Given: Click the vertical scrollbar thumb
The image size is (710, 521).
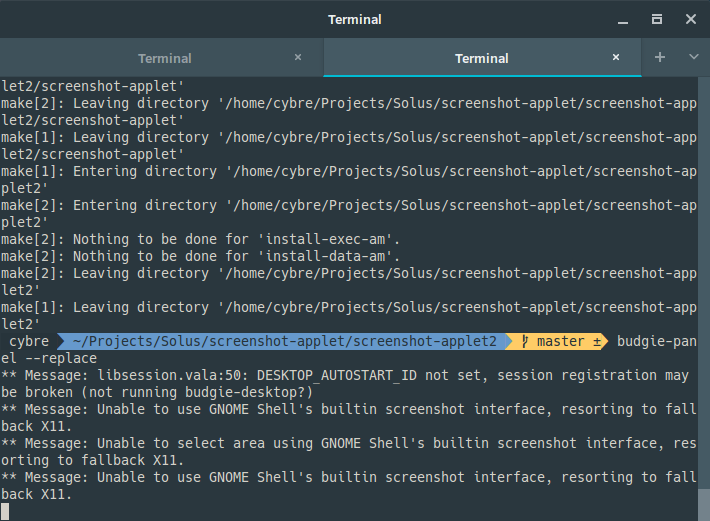Looking at the screenshot, I should (704, 505).
